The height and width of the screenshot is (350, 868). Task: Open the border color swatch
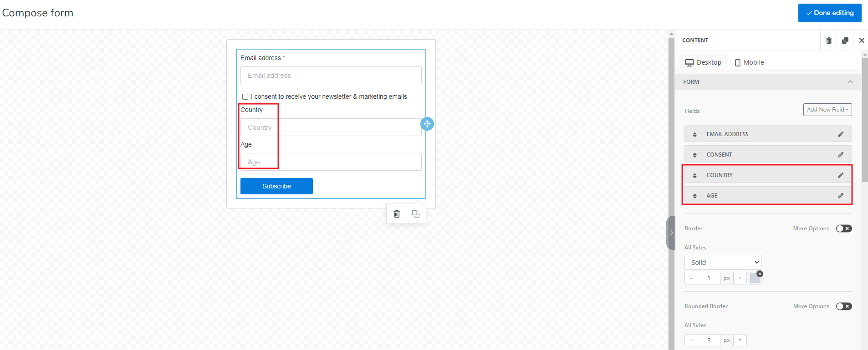click(755, 279)
